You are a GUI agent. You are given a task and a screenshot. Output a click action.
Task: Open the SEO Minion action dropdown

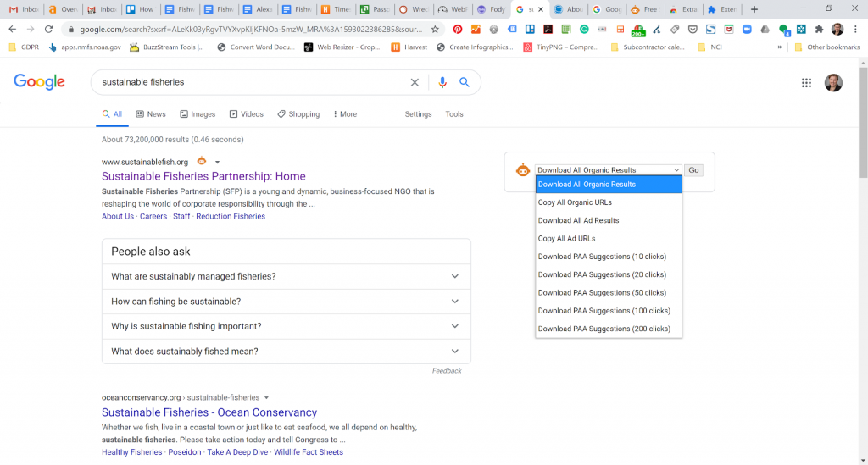point(608,169)
